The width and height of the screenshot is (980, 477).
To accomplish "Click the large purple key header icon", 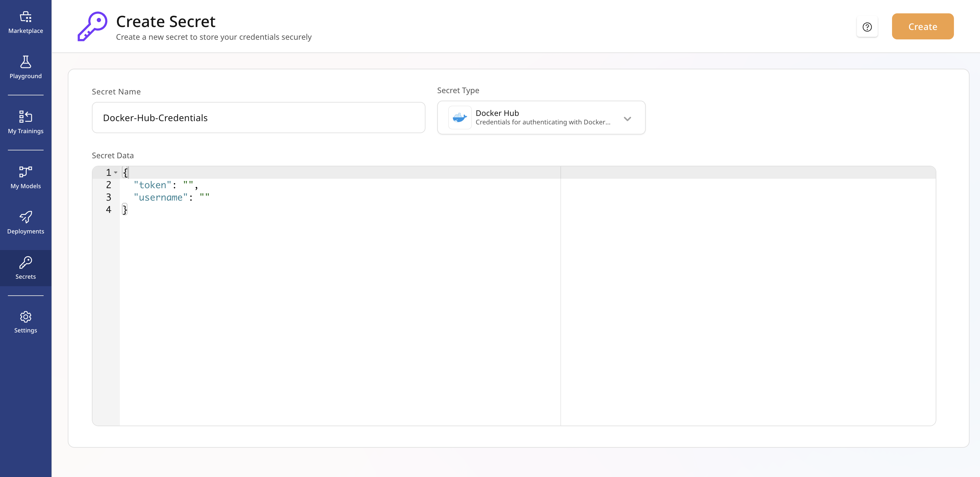I will pos(93,26).
